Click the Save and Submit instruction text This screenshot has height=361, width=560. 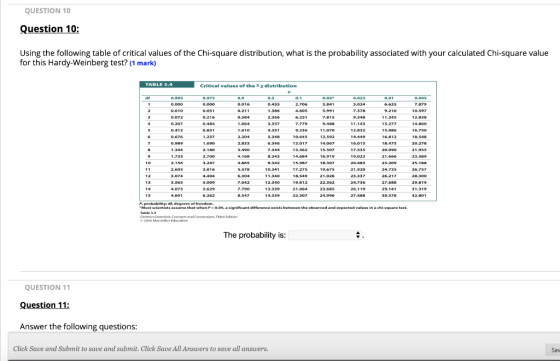(141, 349)
